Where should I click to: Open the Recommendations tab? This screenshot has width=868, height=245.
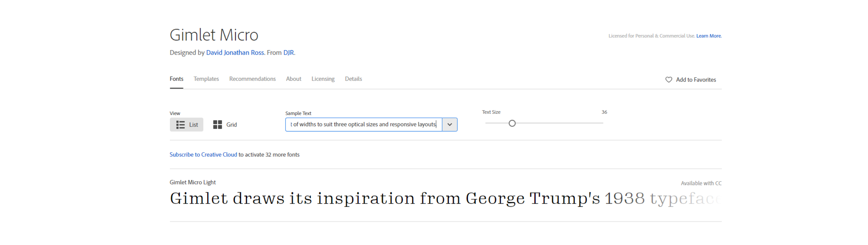pyautogui.click(x=252, y=79)
